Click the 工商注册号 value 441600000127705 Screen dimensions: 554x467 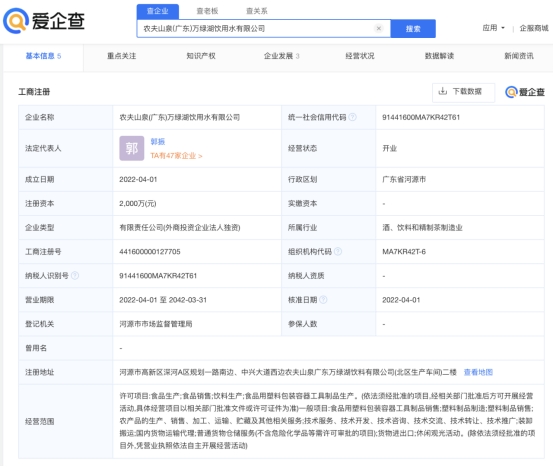(150, 252)
